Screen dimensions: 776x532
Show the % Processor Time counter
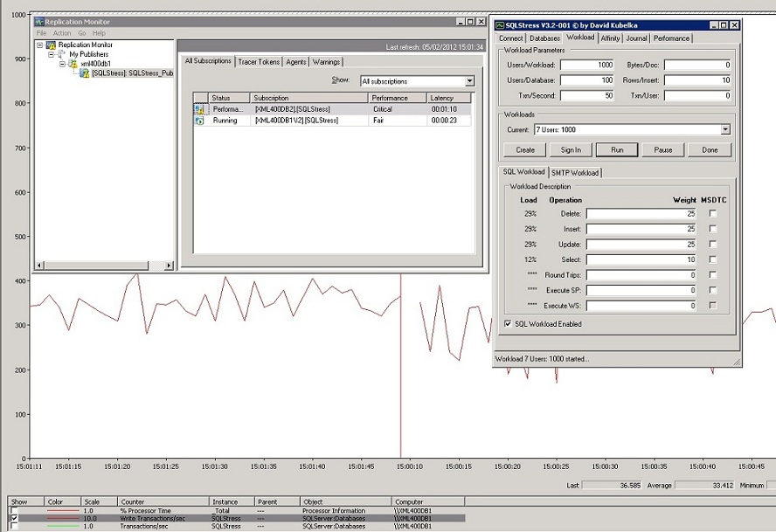click(12, 510)
